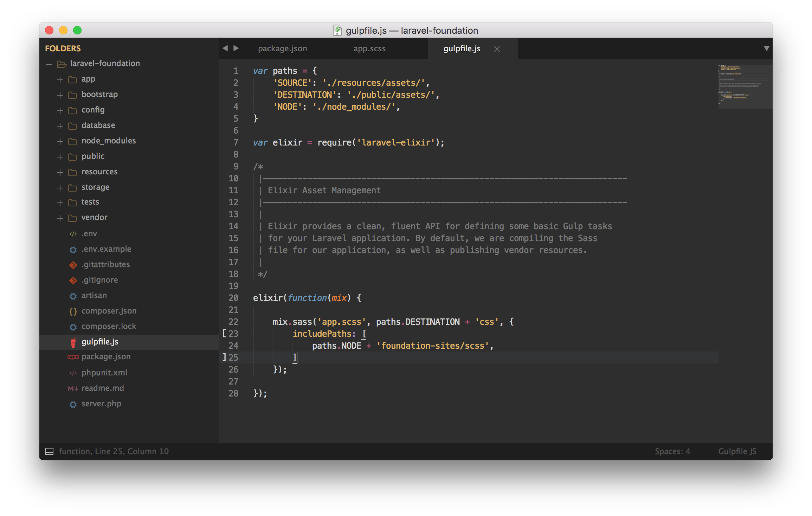The height and width of the screenshot is (516, 812).
Task: Click the git icon beside .gitattributes
Action: pos(73,265)
